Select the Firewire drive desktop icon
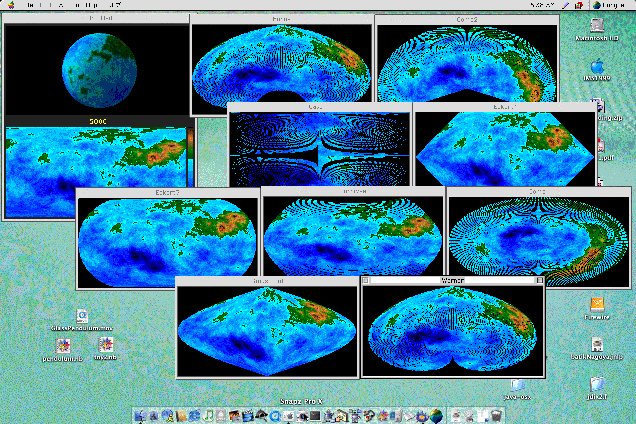The height and width of the screenshot is (424, 636). click(597, 308)
